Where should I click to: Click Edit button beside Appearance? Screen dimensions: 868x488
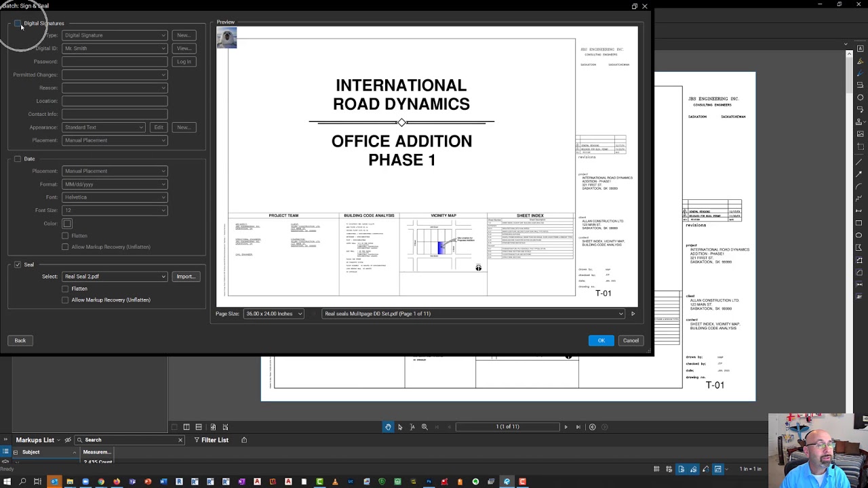pyautogui.click(x=158, y=127)
